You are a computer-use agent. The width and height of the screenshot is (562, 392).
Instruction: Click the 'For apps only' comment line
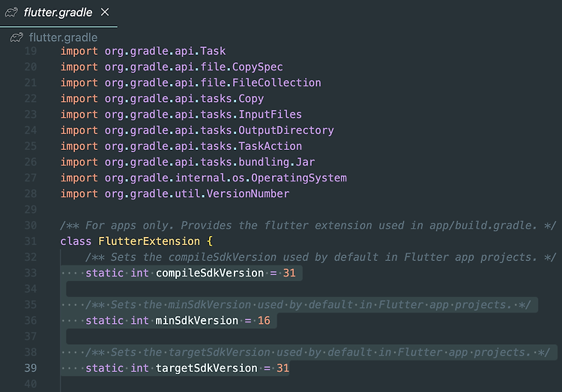308,225
